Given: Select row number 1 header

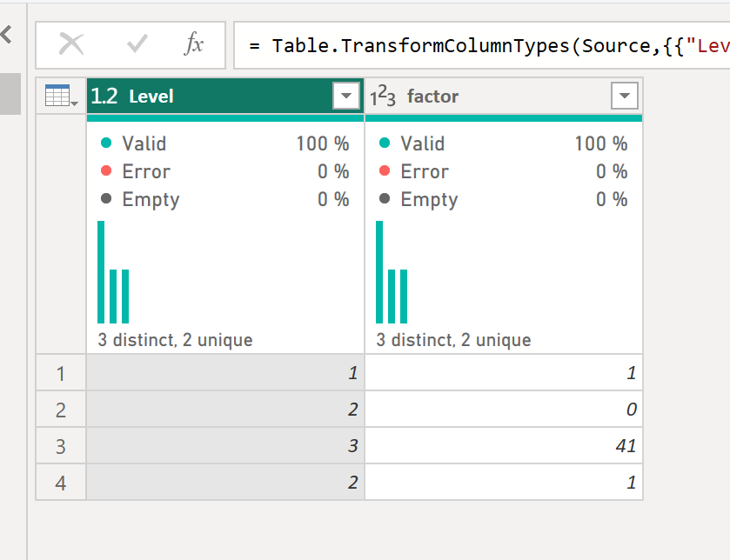Looking at the screenshot, I should (x=61, y=372).
